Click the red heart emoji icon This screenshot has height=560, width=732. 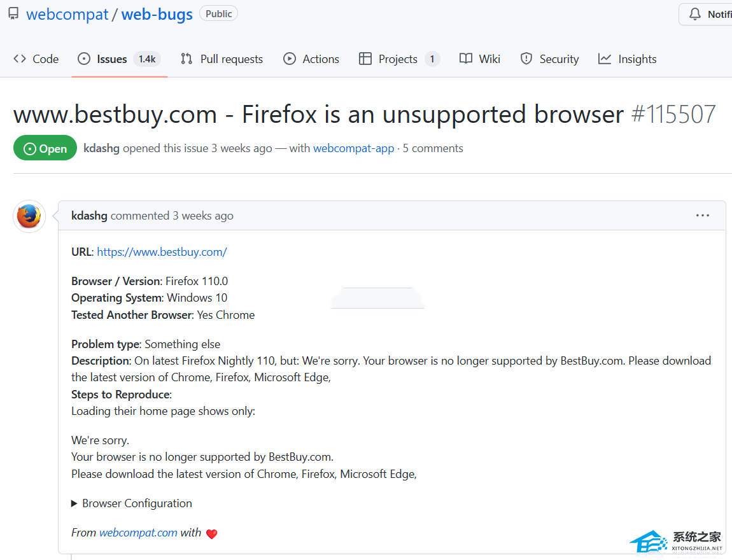[212, 534]
